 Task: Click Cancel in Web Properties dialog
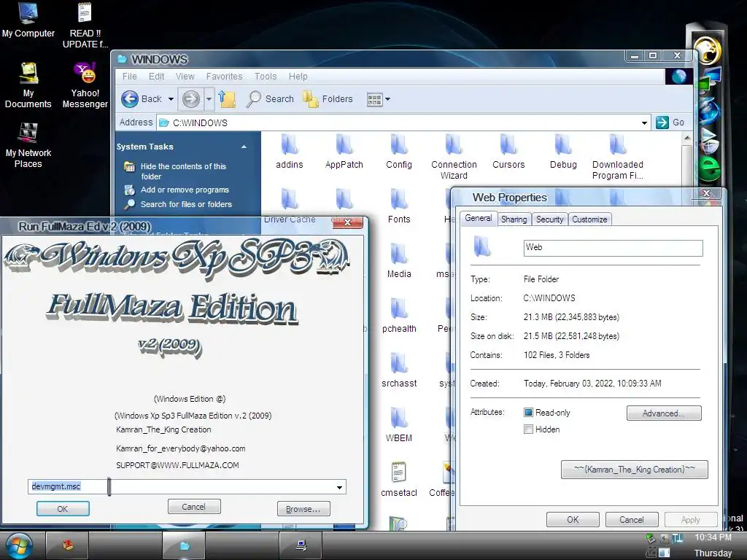click(631, 519)
